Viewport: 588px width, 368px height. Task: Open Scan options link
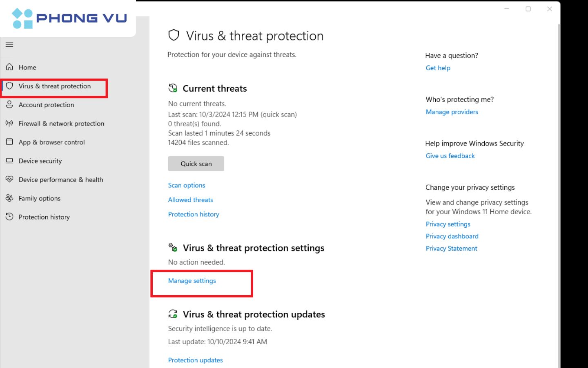pos(187,185)
